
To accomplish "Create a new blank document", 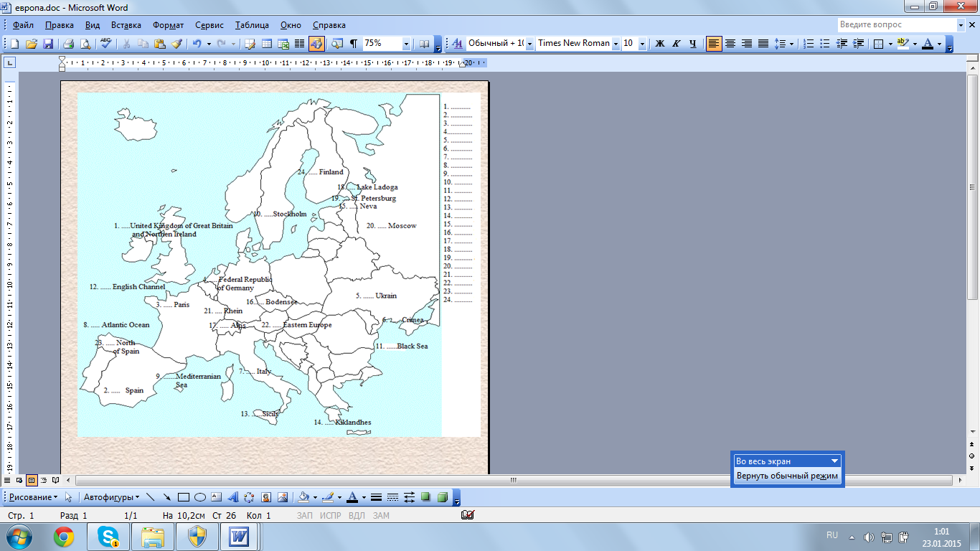I will [14, 44].
